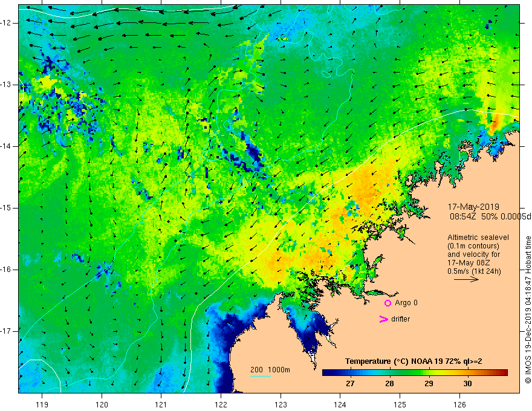Click the latitude -12 axis label
The image size is (532, 411).
tap(6, 23)
